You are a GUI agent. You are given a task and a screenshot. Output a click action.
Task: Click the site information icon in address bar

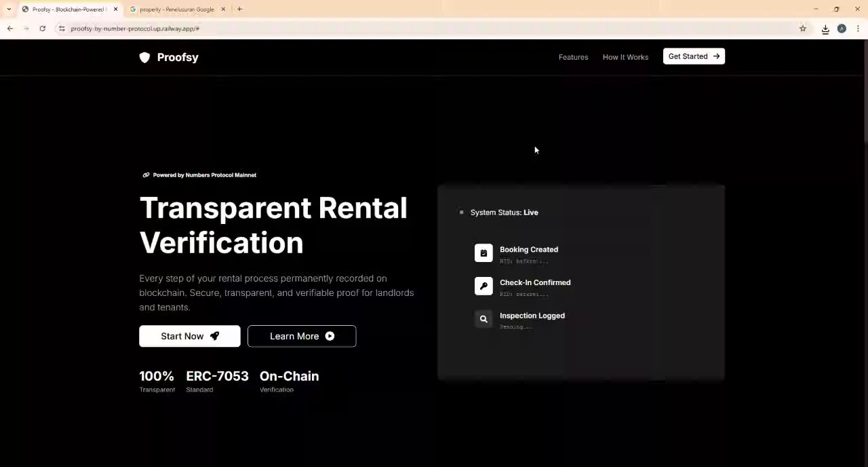tap(61, 29)
